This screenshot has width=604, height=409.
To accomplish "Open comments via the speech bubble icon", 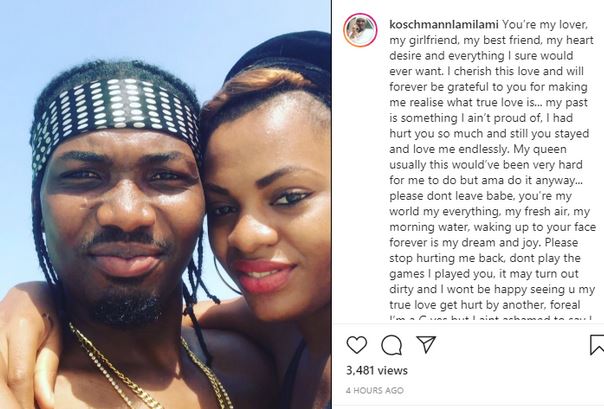I will pos(391,345).
